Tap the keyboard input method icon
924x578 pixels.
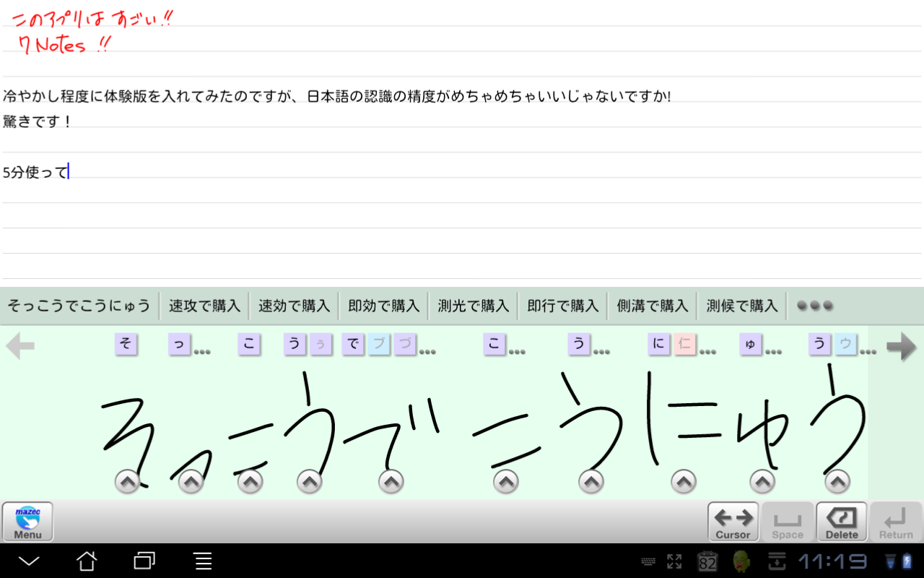pyautogui.click(x=648, y=561)
